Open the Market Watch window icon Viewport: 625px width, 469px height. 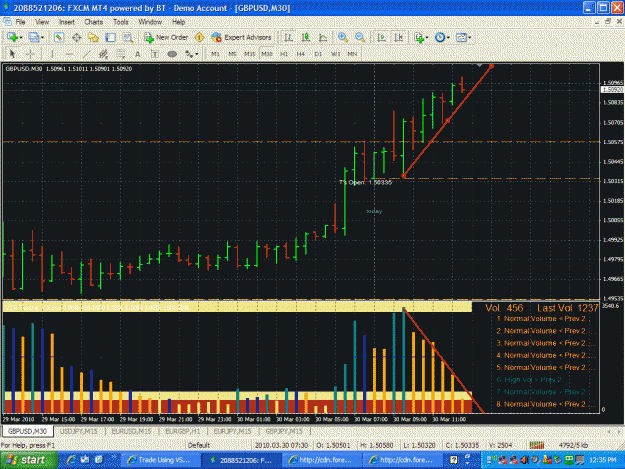tap(59, 37)
